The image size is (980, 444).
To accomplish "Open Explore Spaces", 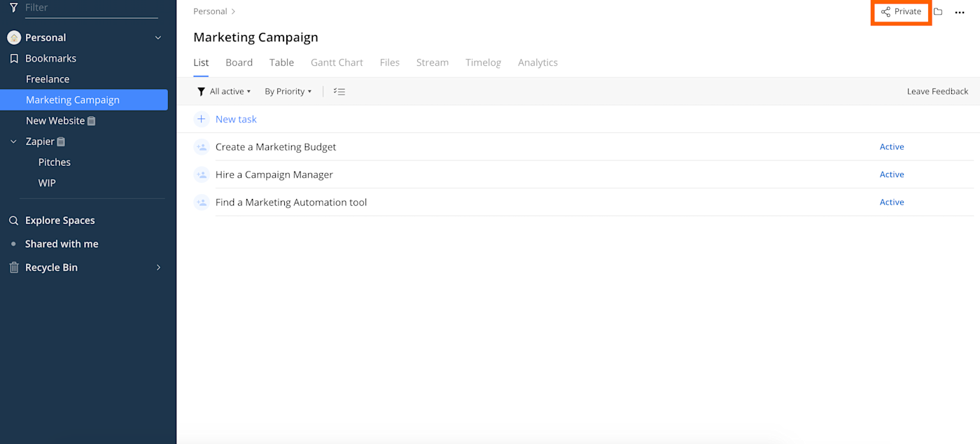I will (x=59, y=221).
